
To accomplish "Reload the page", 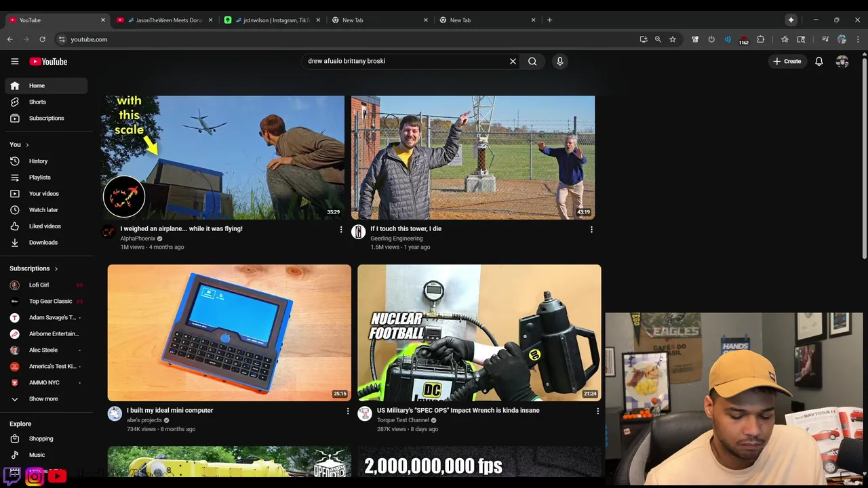I will (x=42, y=39).
